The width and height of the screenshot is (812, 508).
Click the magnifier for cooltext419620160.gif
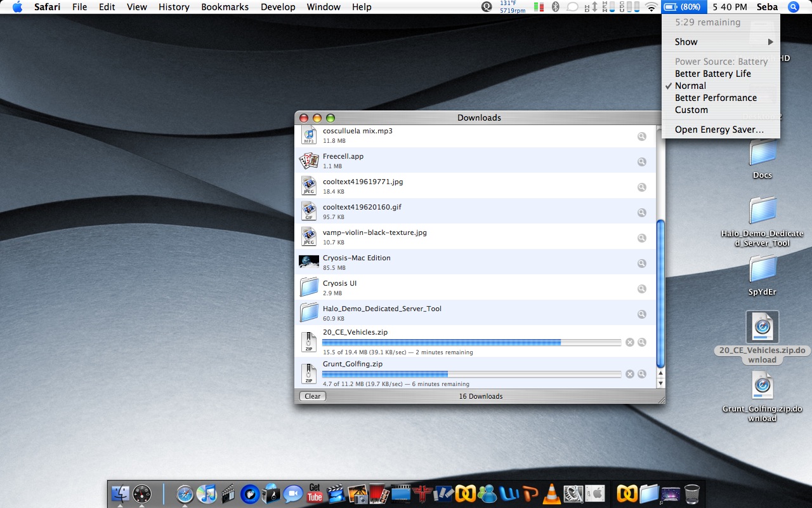642,212
